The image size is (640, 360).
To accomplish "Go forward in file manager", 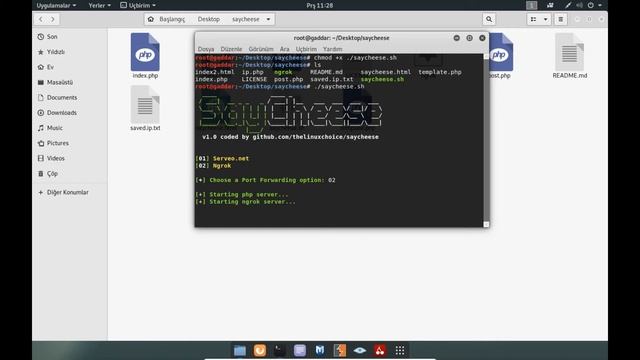I will pos(53,19).
